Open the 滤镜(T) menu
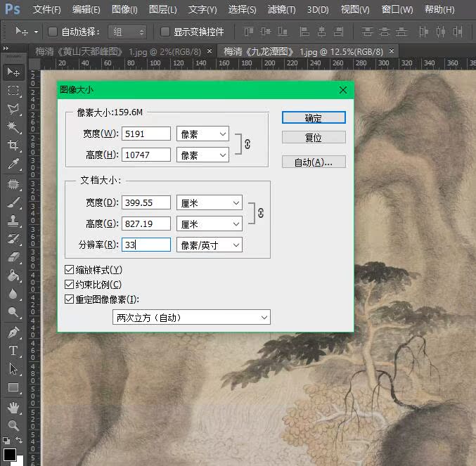476x466 pixels. pos(281,10)
